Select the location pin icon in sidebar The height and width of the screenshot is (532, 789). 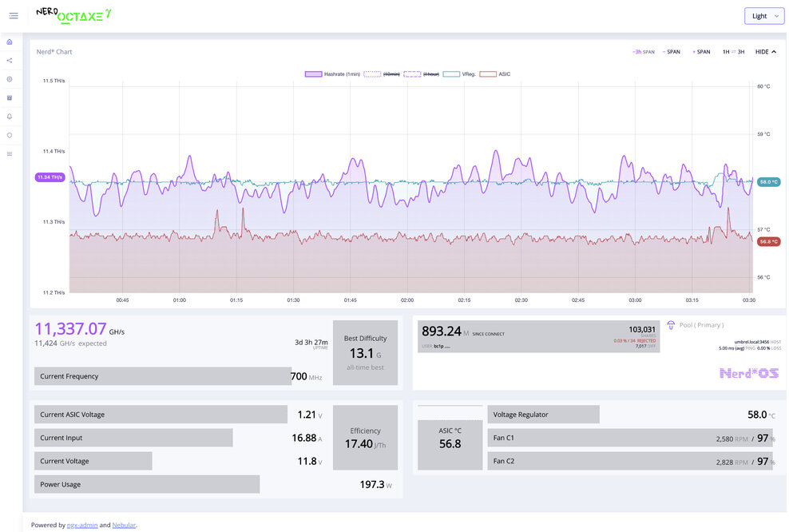[9, 135]
